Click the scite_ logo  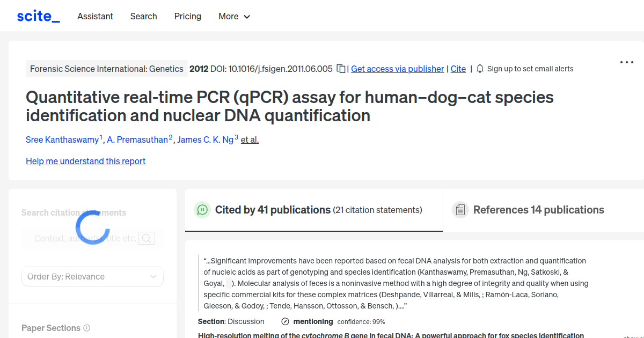click(38, 16)
